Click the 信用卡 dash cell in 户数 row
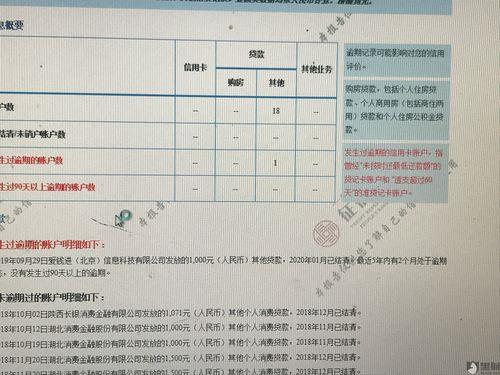Viewport: 500px width, 375px height. tap(195, 111)
